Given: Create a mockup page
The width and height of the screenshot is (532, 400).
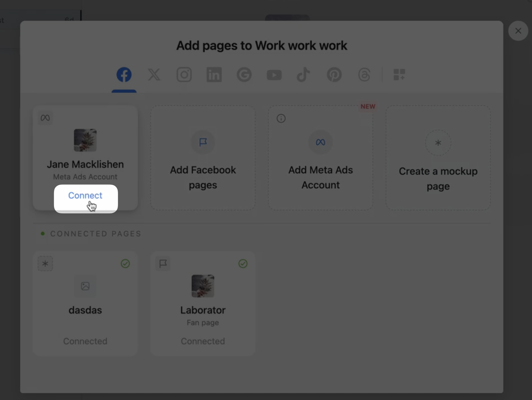Looking at the screenshot, I should pos(438,158).
